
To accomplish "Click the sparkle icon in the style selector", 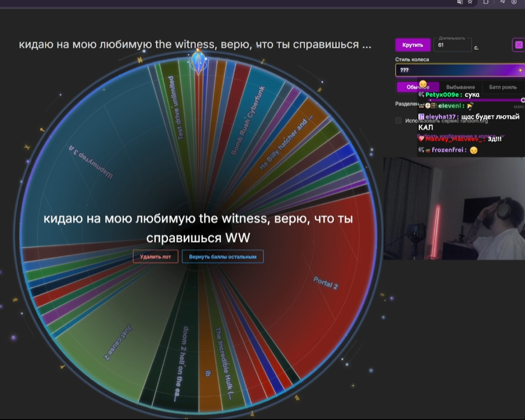I will click(520, 70).
